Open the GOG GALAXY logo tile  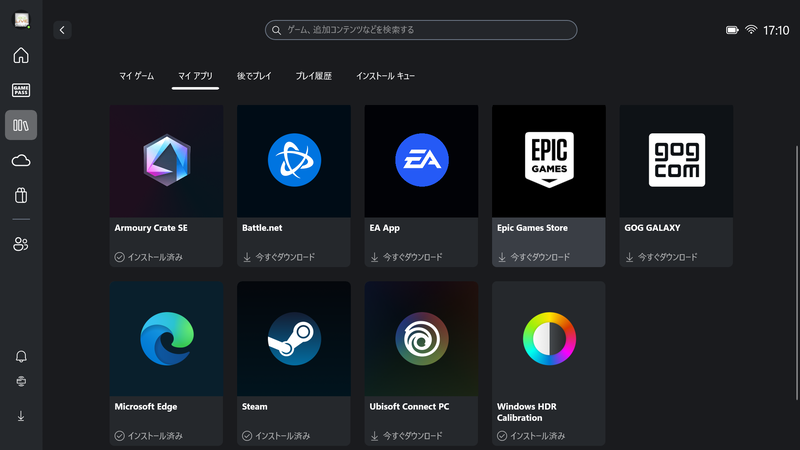677,160
